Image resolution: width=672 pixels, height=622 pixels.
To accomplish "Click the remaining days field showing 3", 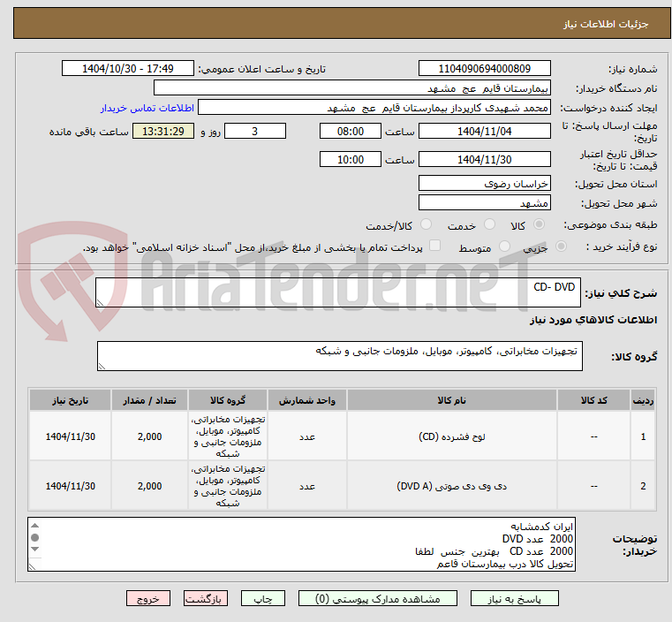I will [x=255, y=131].
